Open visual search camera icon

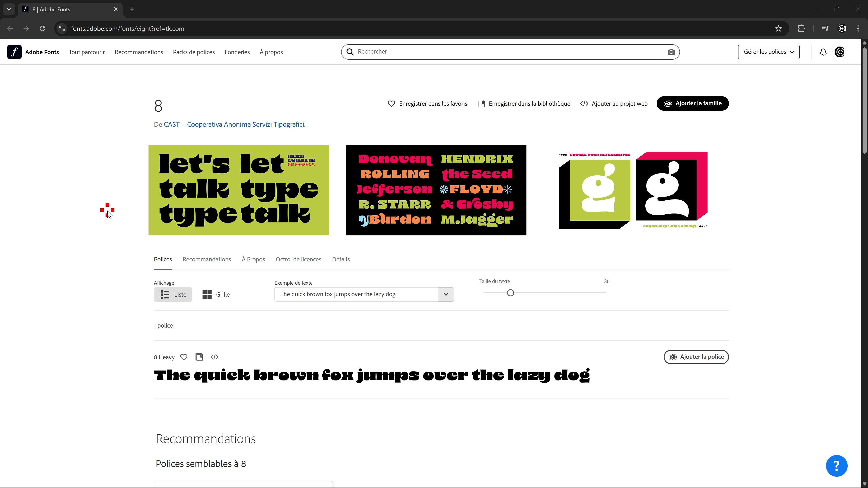click(671, 52)
